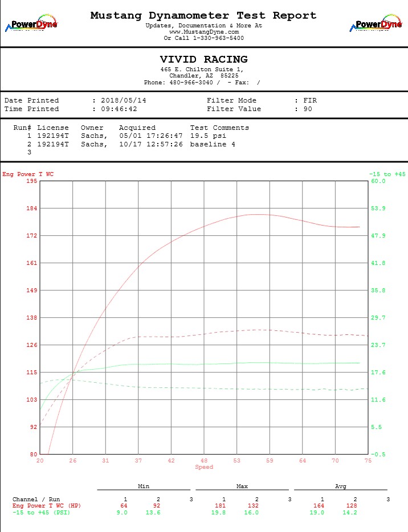Click the red Eng Power T WC axis label
The image size is (408, 532).
click(x=28, y=174)
